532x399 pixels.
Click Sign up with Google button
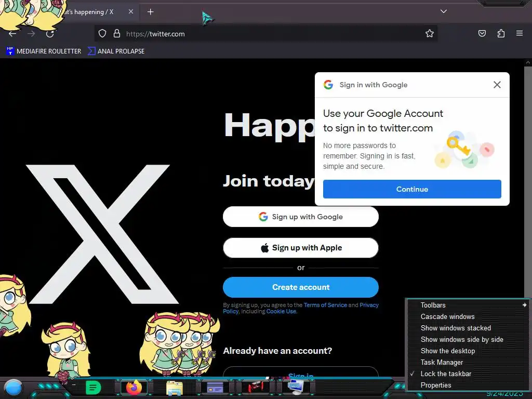[301, 217]
